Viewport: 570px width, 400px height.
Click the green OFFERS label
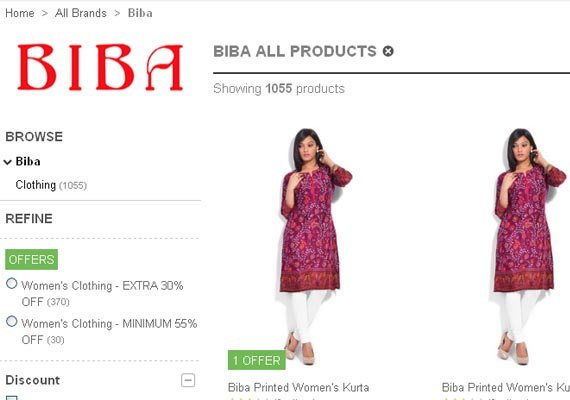31,259
